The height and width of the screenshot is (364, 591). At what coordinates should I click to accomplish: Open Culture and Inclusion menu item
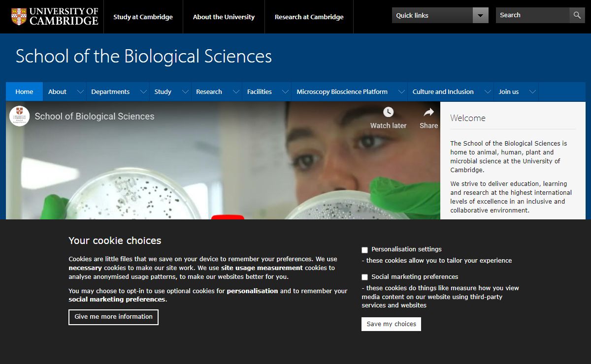(443, 91)
